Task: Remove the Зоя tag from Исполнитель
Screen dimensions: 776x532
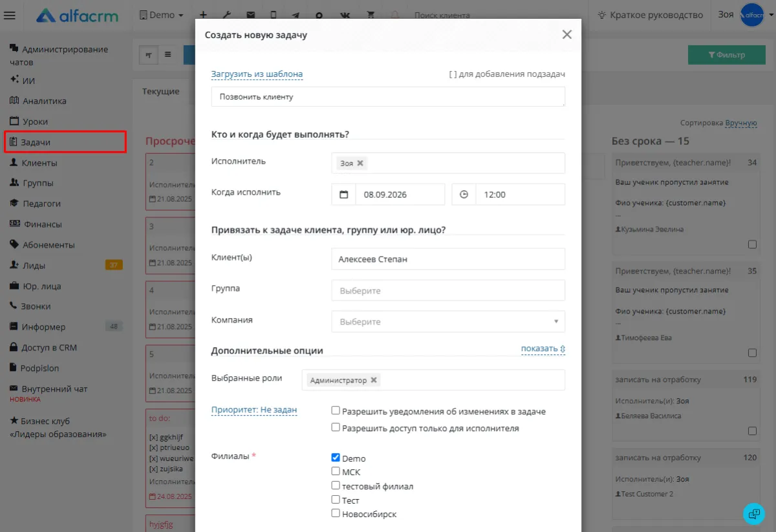Action: pyautogui.click(x=360, y=164)
